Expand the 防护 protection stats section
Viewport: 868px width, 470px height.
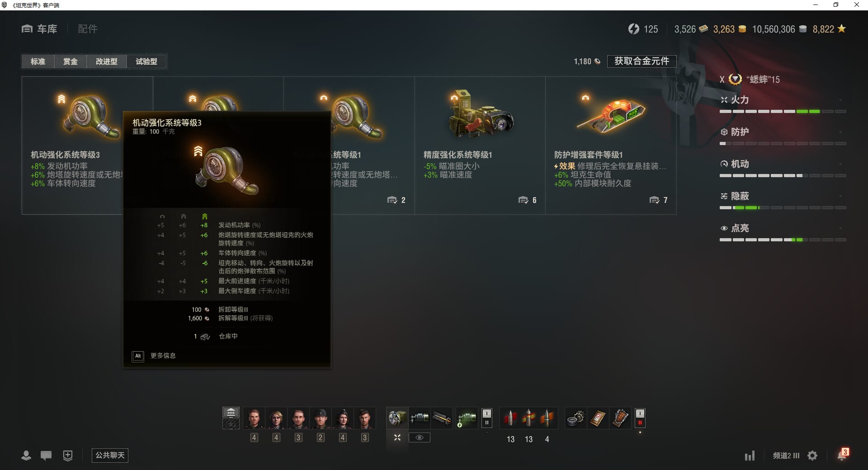click(x=783, y=132)
